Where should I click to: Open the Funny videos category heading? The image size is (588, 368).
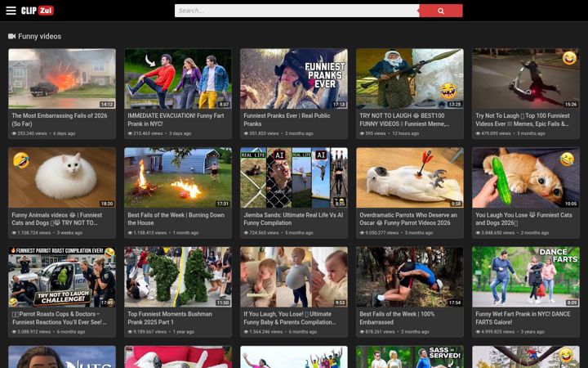[x=39, y=37]
